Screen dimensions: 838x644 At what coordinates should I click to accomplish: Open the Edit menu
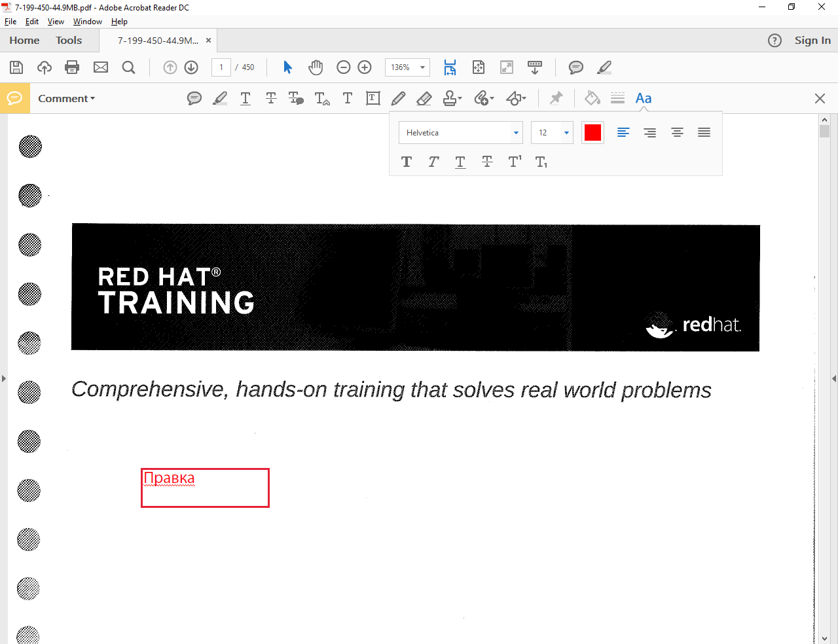point(31,22)
